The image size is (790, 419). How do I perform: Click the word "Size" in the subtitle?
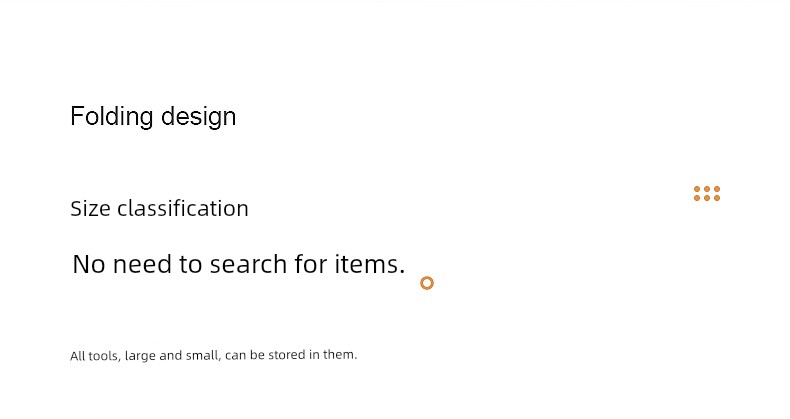coord(90,208)
